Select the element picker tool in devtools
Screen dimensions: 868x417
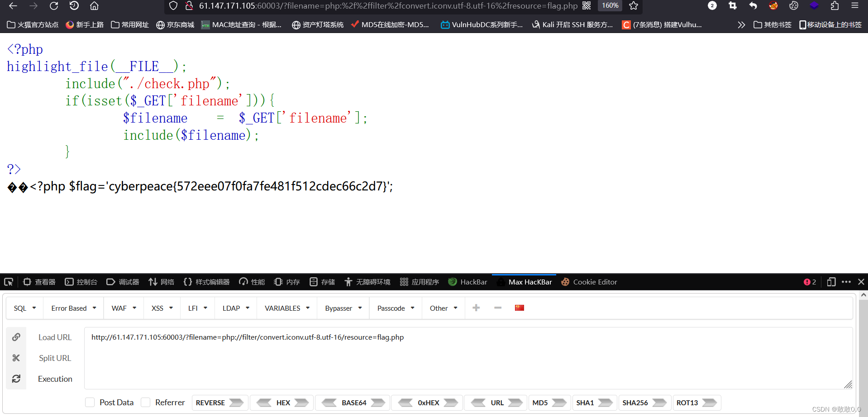[x=8, y=282]
